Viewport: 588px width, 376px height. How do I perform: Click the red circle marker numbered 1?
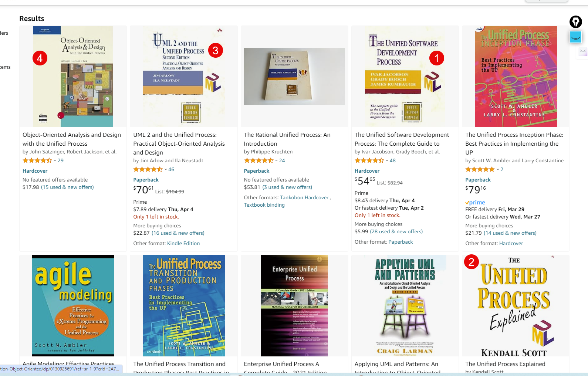click(436, 58)
